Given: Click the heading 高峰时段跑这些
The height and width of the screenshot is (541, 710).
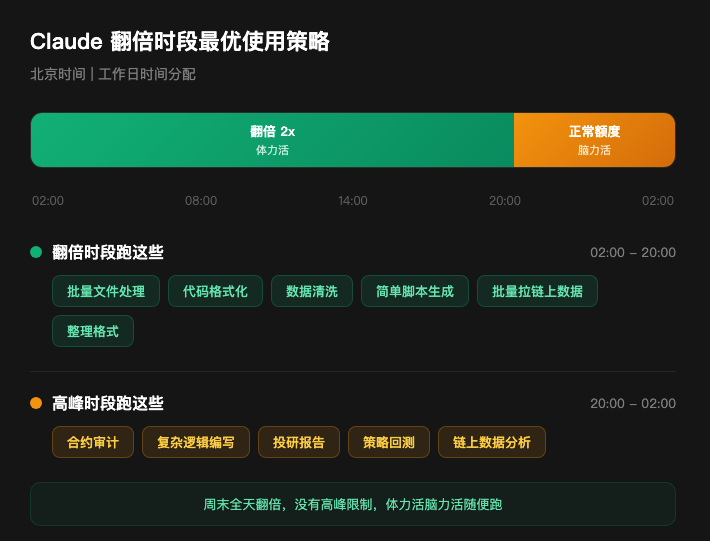Looking at the screenshot, I should [x=108, y=403].
